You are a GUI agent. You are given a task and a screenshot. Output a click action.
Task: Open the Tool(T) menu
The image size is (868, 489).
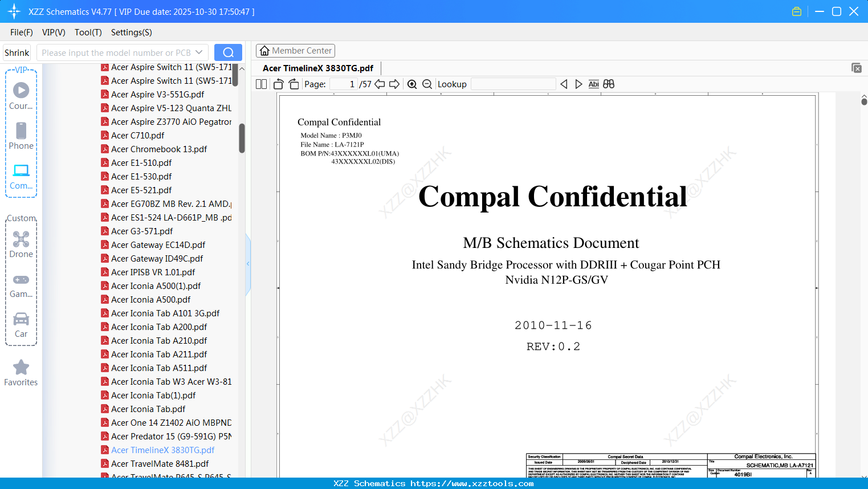coord(88,32)
